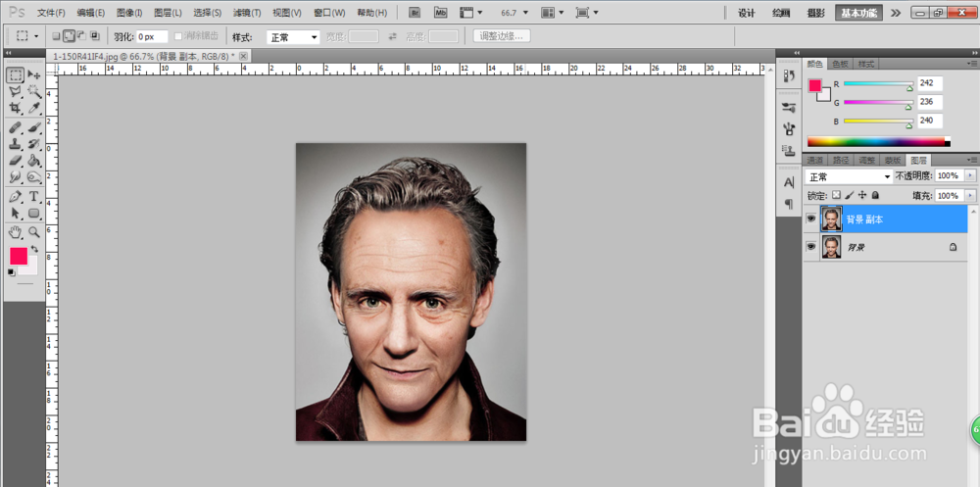Image resolution: width=980 pixels, height=487 pixels.
Task: Open the 填充 fill slider arrow
Action: [970, 196]
